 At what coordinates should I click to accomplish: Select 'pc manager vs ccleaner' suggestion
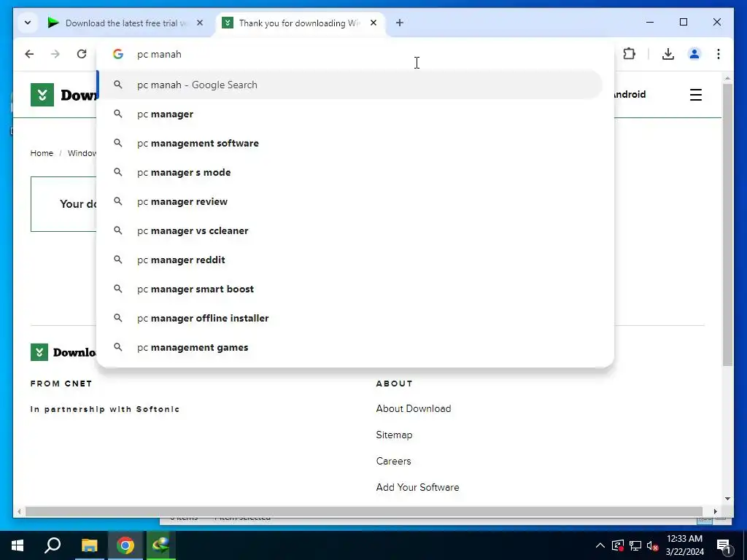350,230
